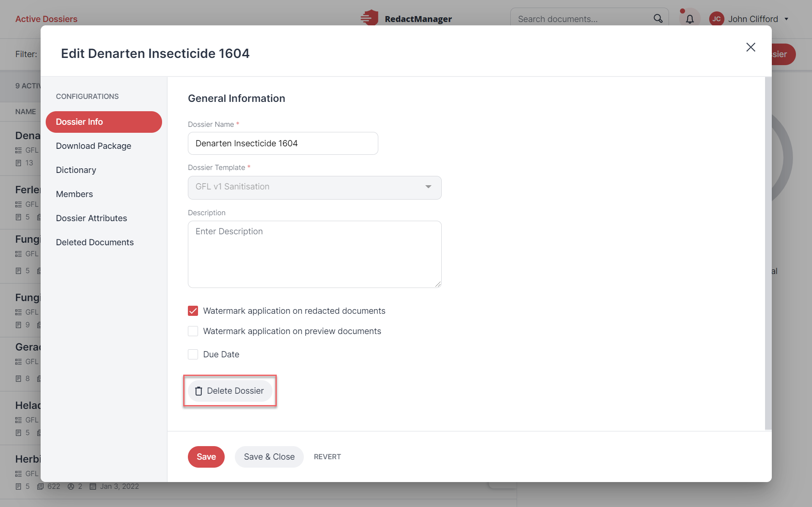The image size is (812, 507).
Task: Click into the Description text area
Action: pyautogui.click(x=314, y=254)
